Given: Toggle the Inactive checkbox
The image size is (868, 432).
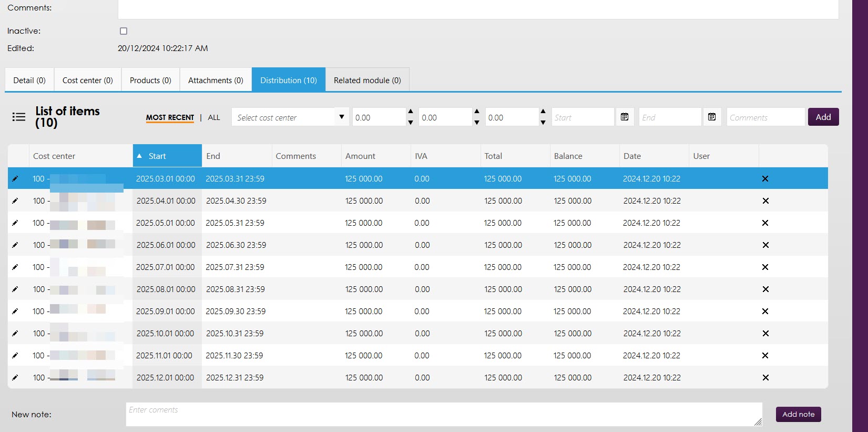Looking at the screenshot, I should (124, 31).
